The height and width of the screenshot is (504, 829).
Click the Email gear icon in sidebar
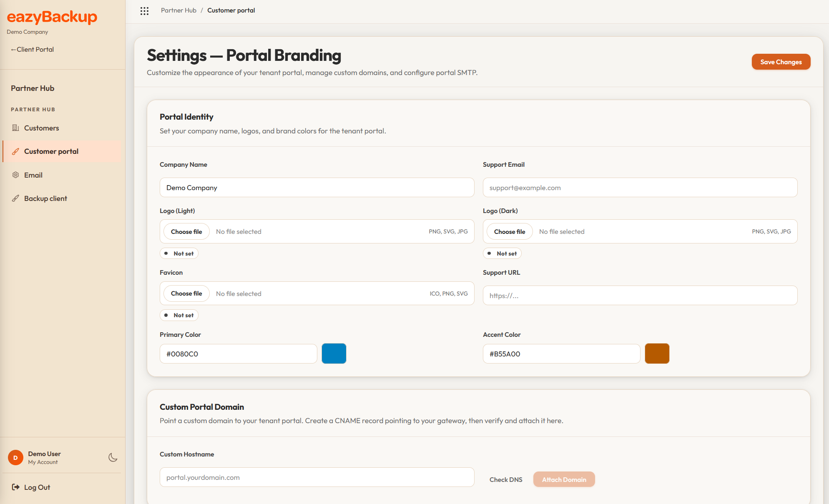click(15, 175)
